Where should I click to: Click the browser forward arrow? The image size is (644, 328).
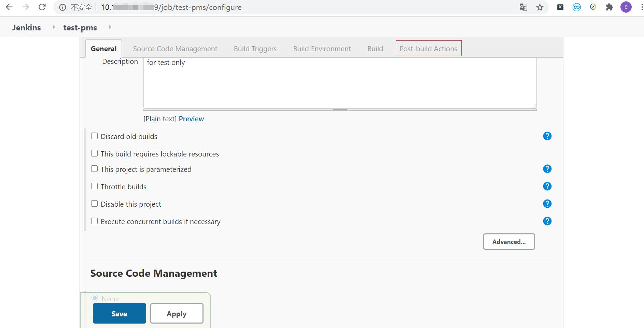coord(26,7)
